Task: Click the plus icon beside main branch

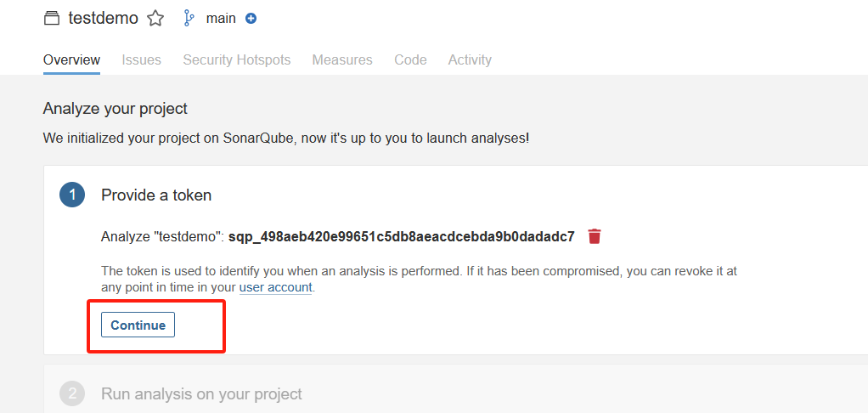Action: (x=251, y=19)
